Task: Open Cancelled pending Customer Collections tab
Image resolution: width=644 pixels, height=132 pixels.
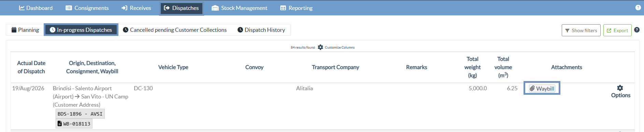Action: pyautogui.click(x=175, y=30)
